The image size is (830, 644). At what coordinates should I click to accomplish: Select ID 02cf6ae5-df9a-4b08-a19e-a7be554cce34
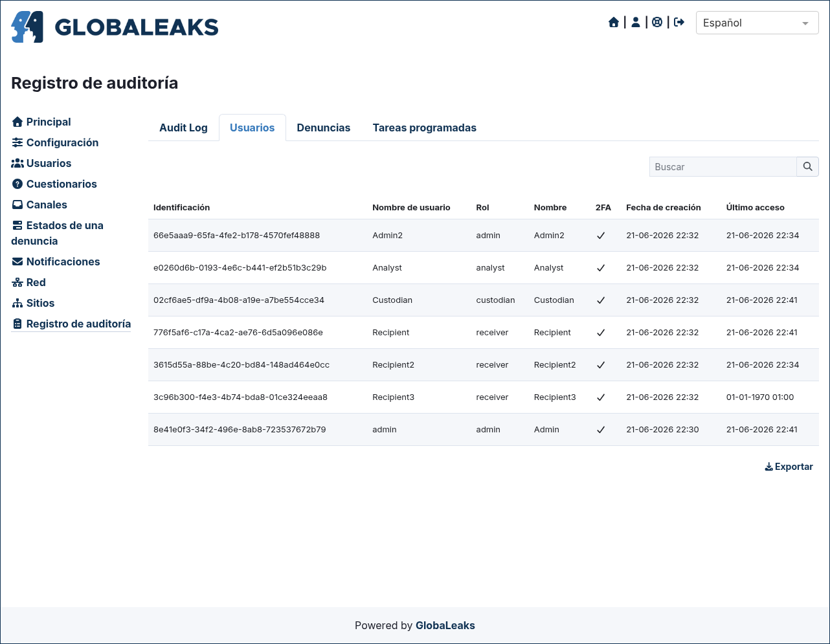point(239,300)
